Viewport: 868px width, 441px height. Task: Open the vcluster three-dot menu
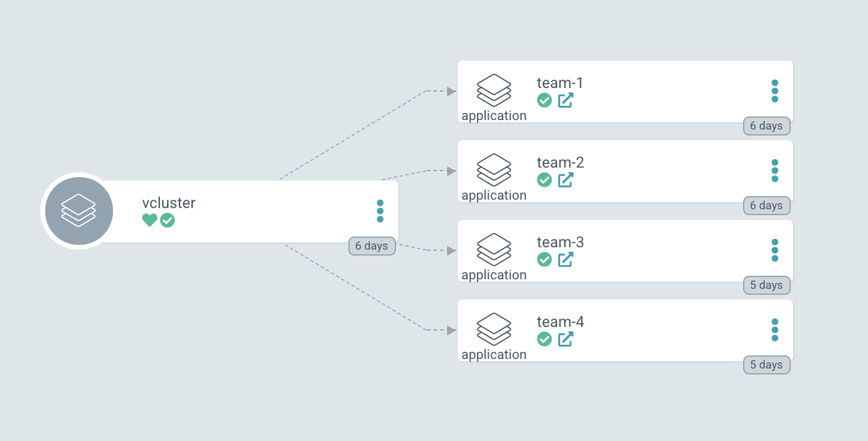[380, 211]
